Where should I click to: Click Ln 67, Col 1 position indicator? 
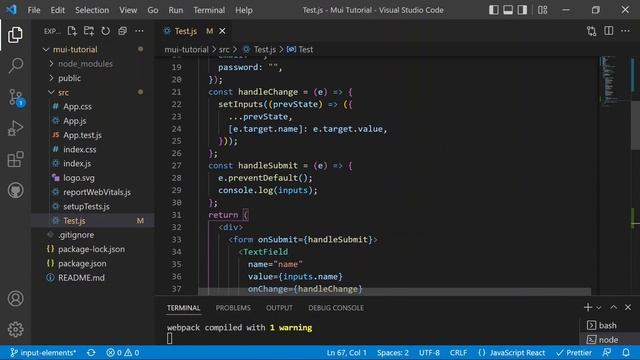pyautogui.click(x=347, y=353)
